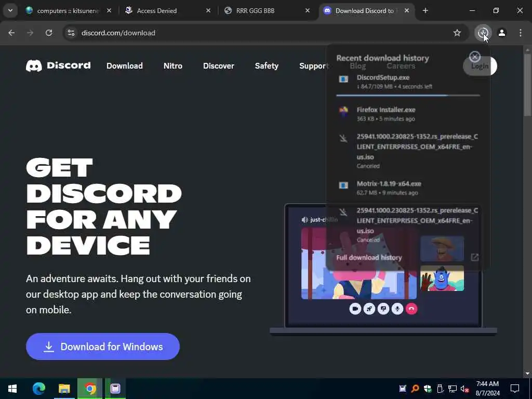Close the Download Discord tab
The image size is (532, 399).
(406, 10)
